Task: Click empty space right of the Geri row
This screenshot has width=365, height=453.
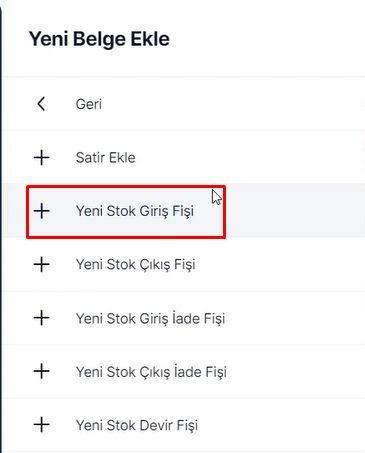Action: point(233,104)
